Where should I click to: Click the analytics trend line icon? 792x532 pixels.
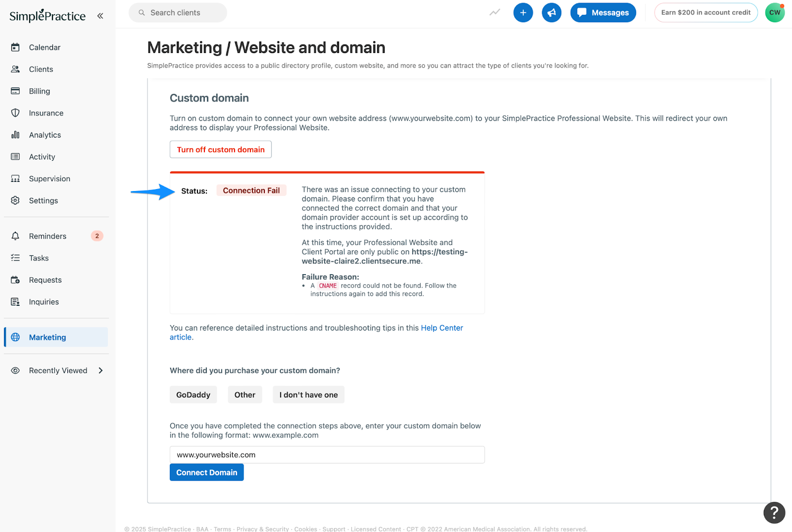pos(495,13)
